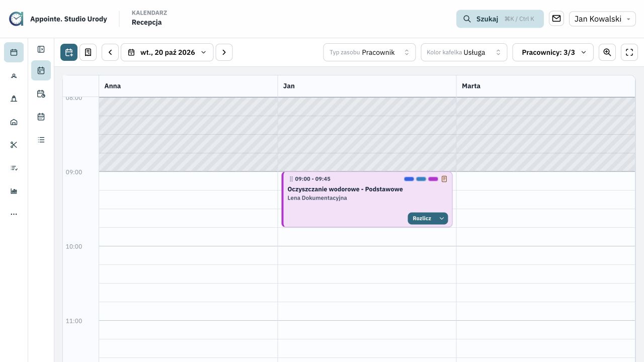Click the Rozlicz button on the appointment
Screen dimensions: 644x362
422,218
